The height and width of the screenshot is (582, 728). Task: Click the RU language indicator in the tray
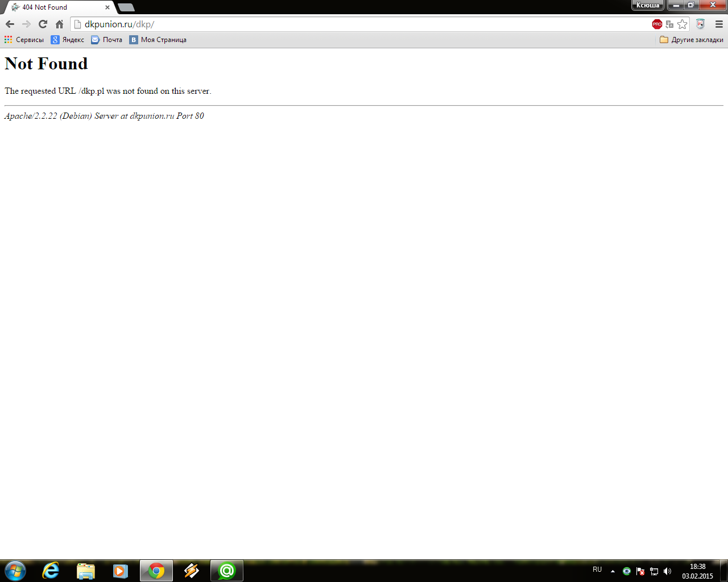tap(597, 569)
